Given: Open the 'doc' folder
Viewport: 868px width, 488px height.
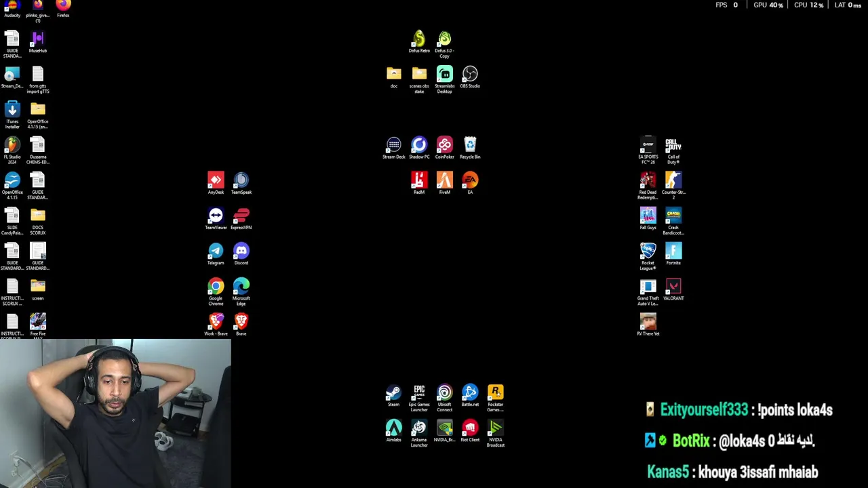Looking at the screenshot, I should point(394,77).
